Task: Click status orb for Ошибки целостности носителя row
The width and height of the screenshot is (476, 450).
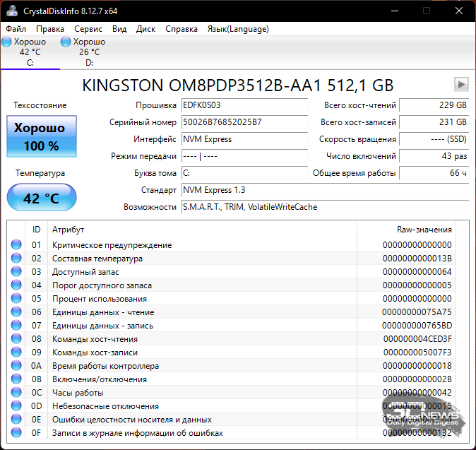Action: pos(16,419)
